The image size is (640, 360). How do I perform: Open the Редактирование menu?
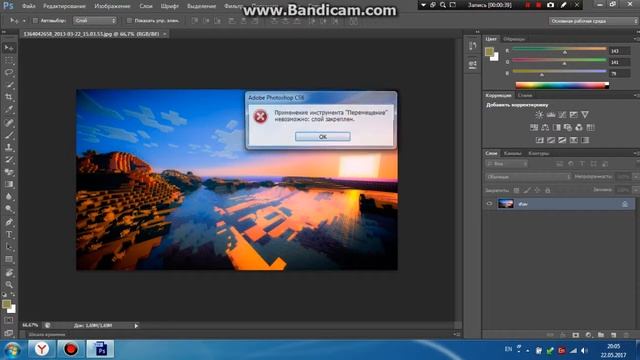[64, 6]
